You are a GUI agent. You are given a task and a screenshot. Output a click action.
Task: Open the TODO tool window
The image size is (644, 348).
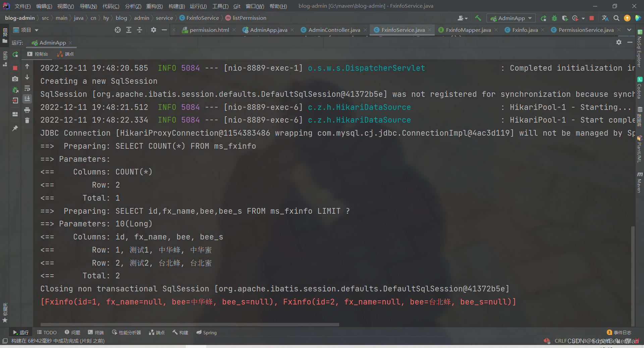tap(47, 333)
